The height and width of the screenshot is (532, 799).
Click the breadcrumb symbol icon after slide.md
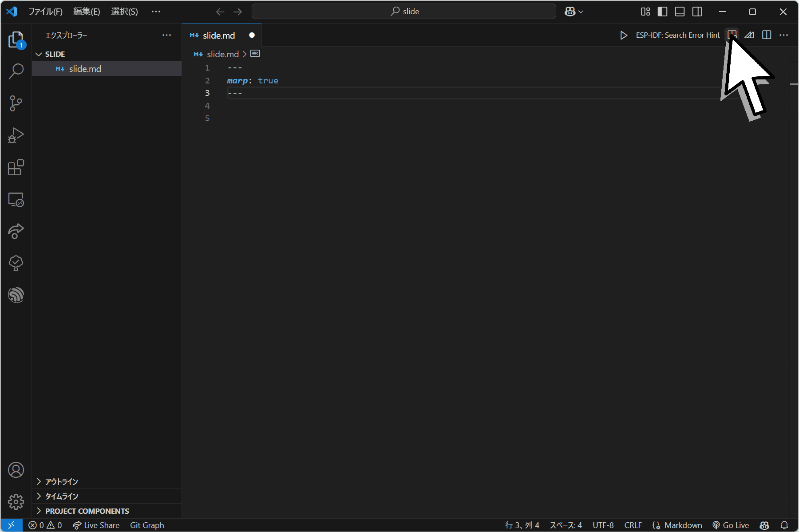255,54
